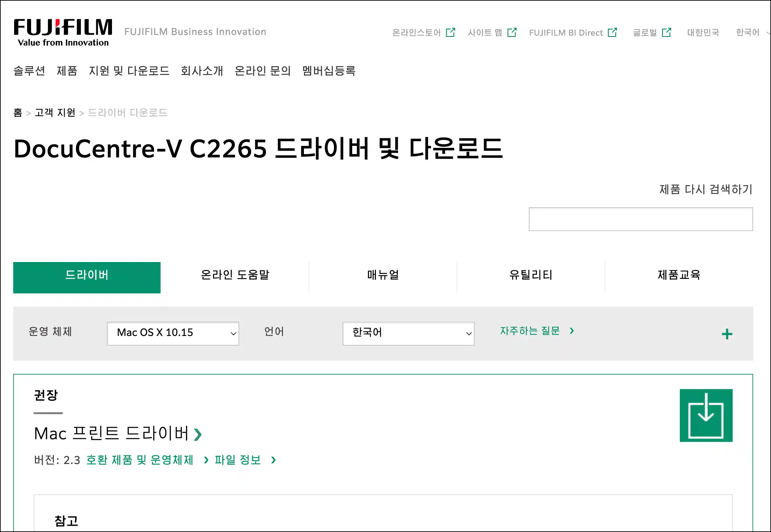The width and height of the screenshot is (771, 532).
Task: Expand filters with the green plus icon
Action: point(727,334)
